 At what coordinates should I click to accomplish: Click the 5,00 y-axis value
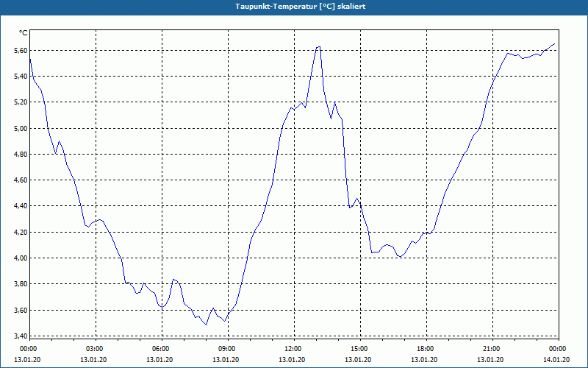coord(21,128)
